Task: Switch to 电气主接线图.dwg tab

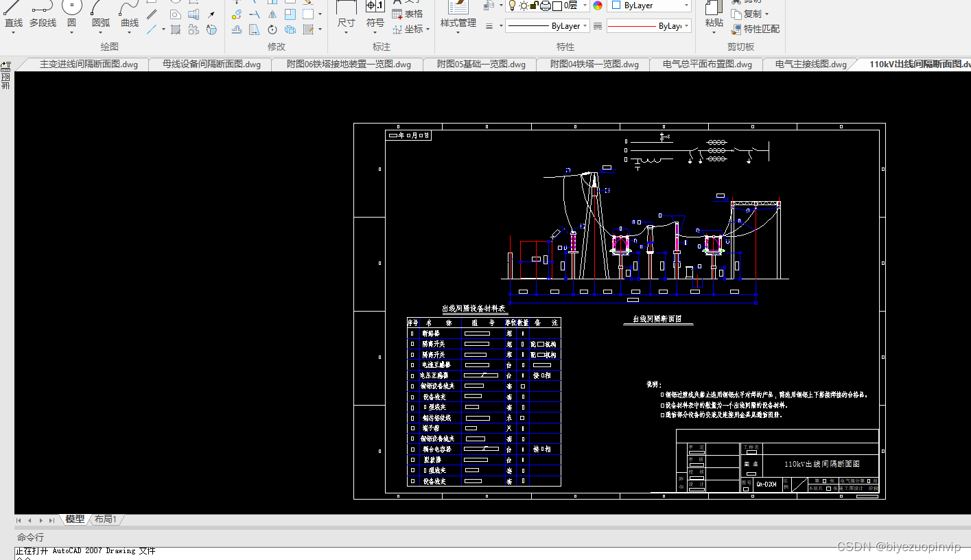Action: pos(810,65)
